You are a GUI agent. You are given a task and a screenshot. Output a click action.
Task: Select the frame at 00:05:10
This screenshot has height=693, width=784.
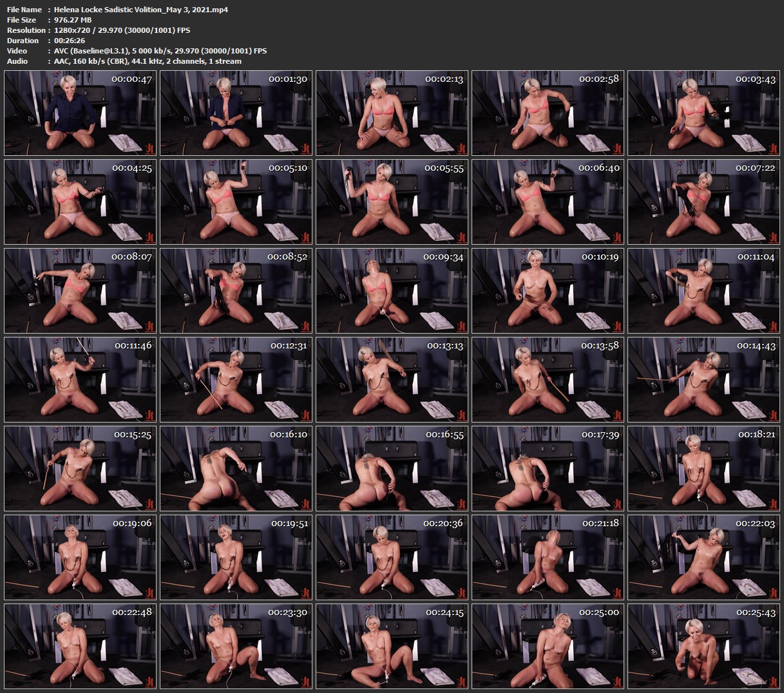pyautogui.click(x=236, y=202)
